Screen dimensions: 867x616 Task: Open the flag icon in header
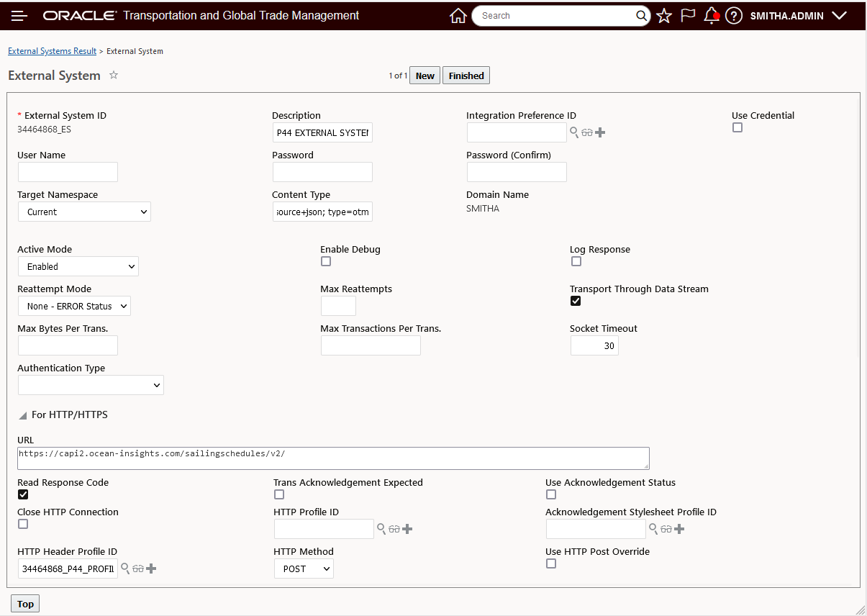click(688, 16)
